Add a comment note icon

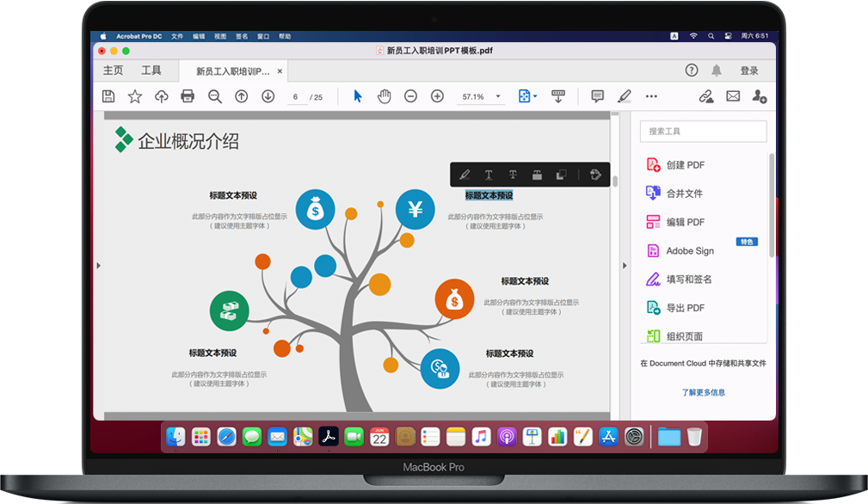pos(597,96)
